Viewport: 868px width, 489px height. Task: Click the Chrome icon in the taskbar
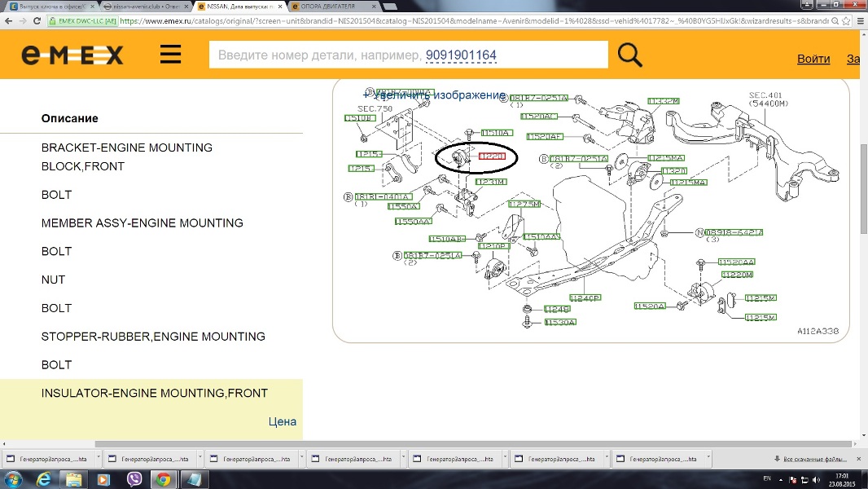click(x=164, y=479)
